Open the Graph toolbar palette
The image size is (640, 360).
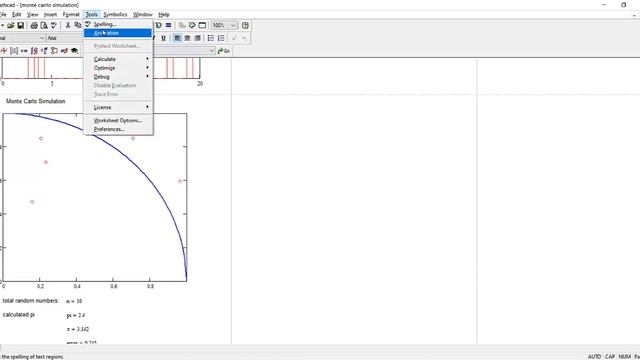pos(4,51)
